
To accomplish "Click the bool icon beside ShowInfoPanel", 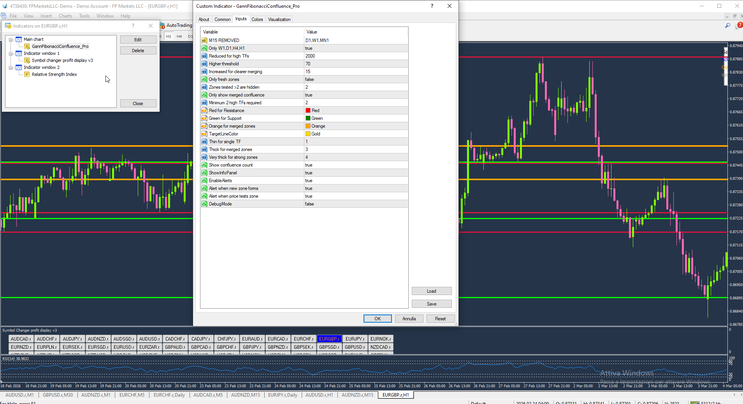I will pyautogui.click(x=205, y=173).
